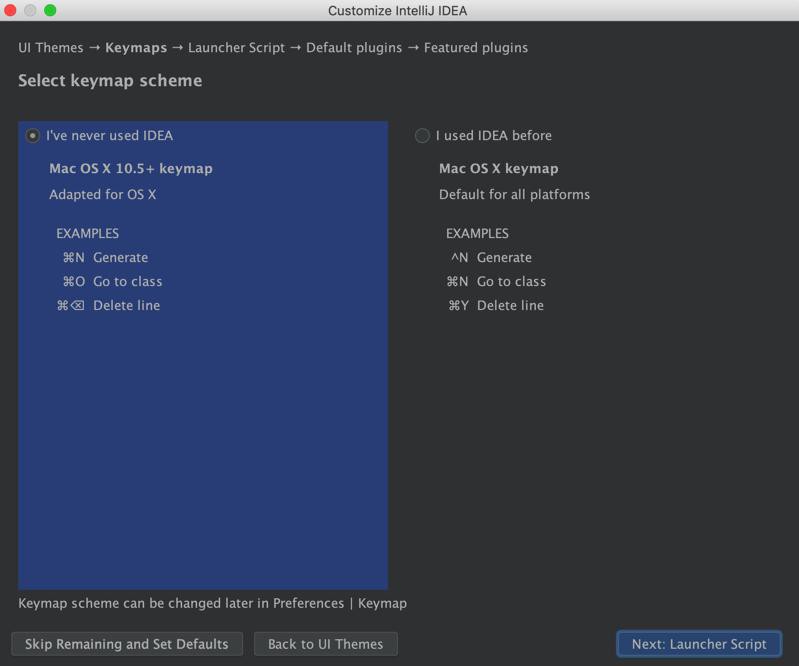The width and height of the screenshot is (799, 666).
Task: Select the "I used IDEA before" radio button
Action: click(x=422, y=136)
